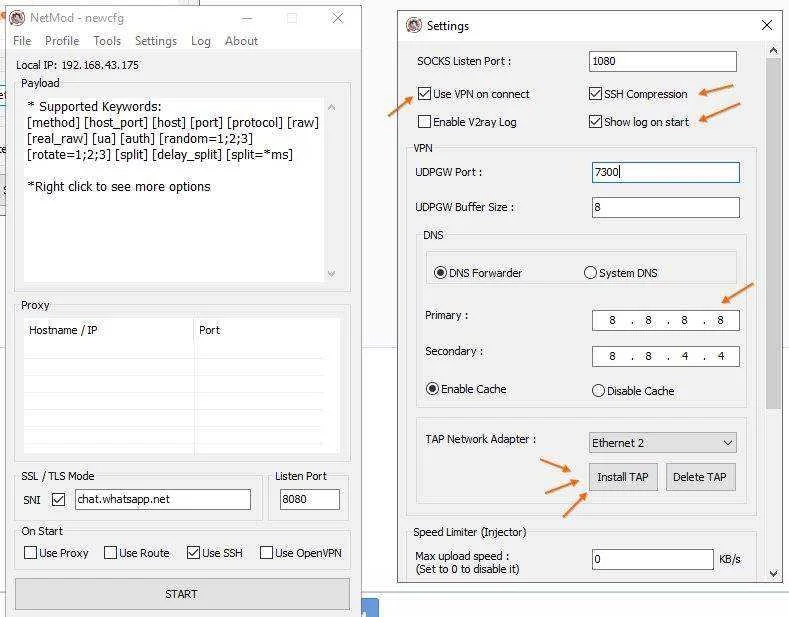This screenshot has width=789, height=617.
Task: Enable Use VPN on connect checkbox
Action: pyautogui.click(x=424, y=94)
